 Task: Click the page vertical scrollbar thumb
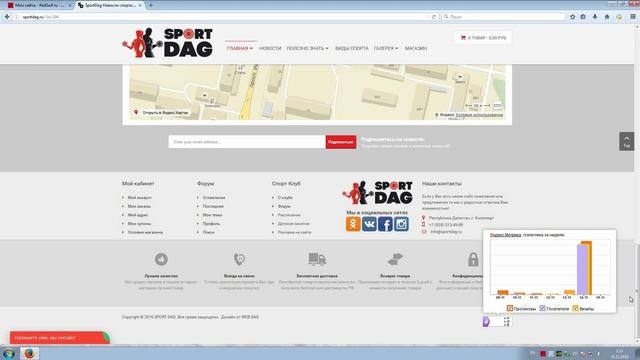tap(637, 291)
